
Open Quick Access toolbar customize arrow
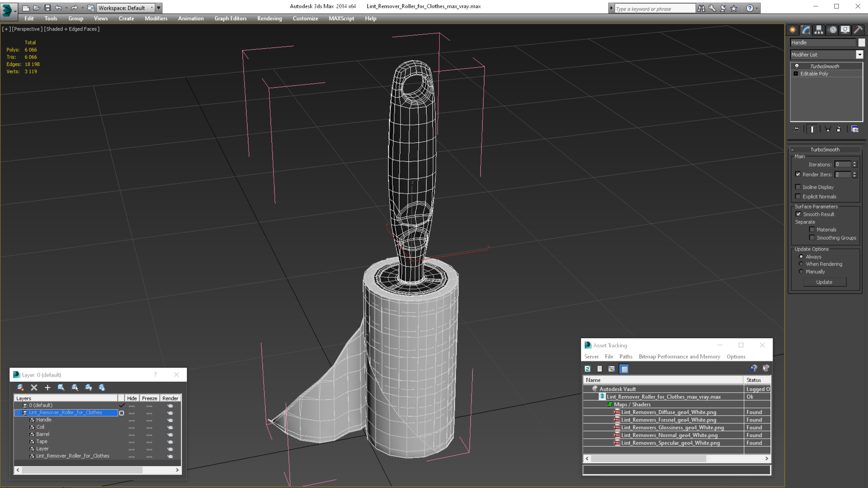(158, 8)
